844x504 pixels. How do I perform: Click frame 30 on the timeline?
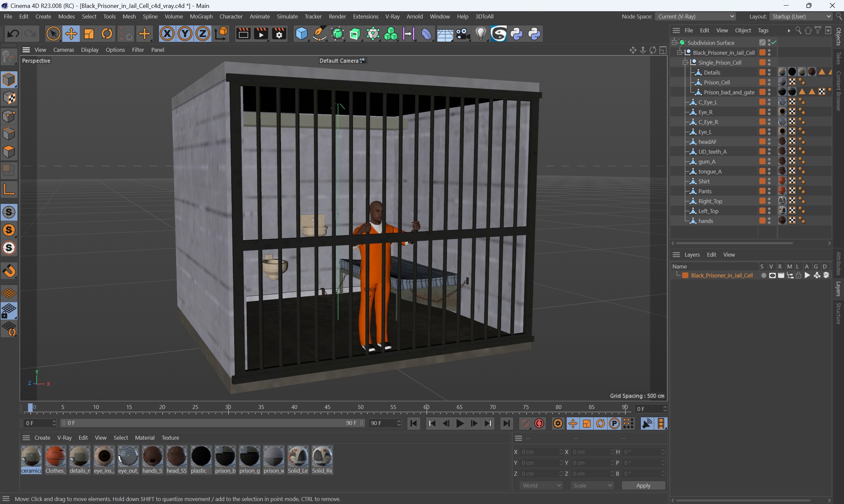pos(228,408)
